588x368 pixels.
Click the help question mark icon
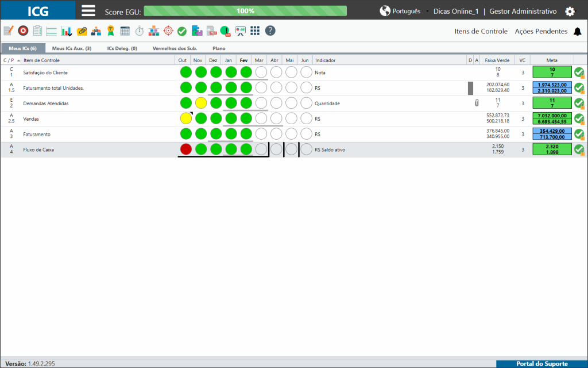point(270,31)
